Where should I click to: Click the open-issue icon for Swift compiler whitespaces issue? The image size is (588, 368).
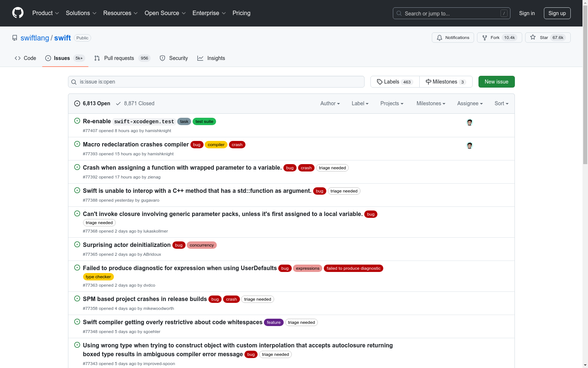pyautogui.click(x=77, y=322)
